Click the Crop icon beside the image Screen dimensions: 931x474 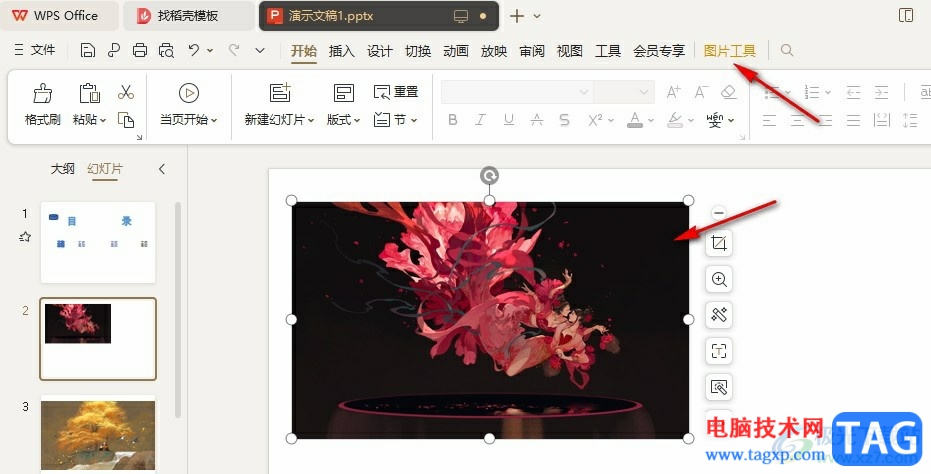pos(719,244)
